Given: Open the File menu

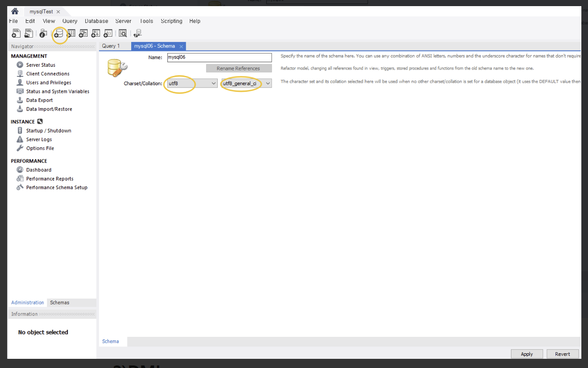Looking at the screenshot, I should 13,21.
